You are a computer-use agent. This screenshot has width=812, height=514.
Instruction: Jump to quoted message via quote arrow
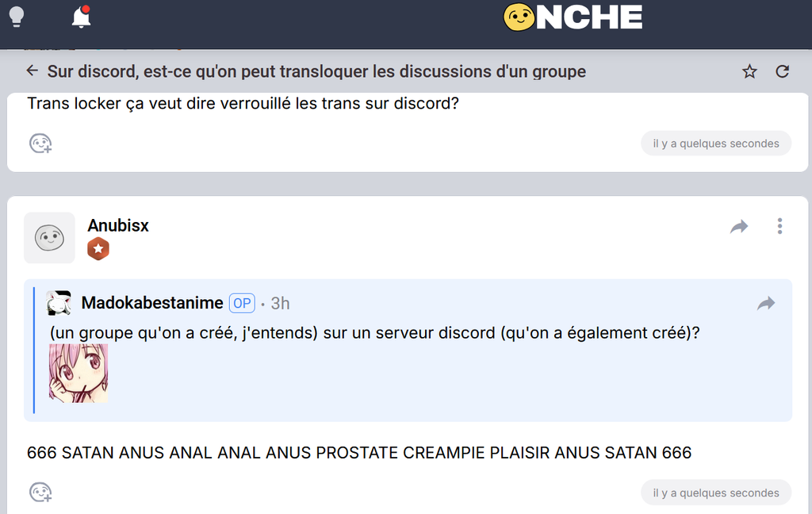click(x=766, y=303)
